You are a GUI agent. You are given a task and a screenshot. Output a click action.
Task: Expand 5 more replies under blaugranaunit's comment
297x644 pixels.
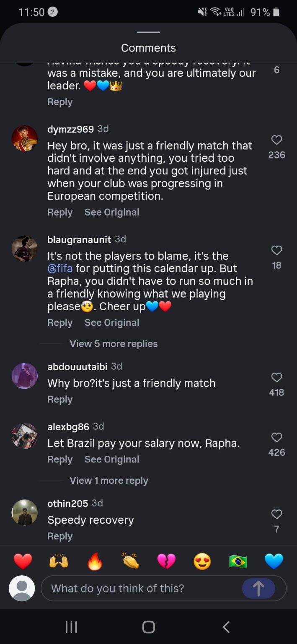113,343
